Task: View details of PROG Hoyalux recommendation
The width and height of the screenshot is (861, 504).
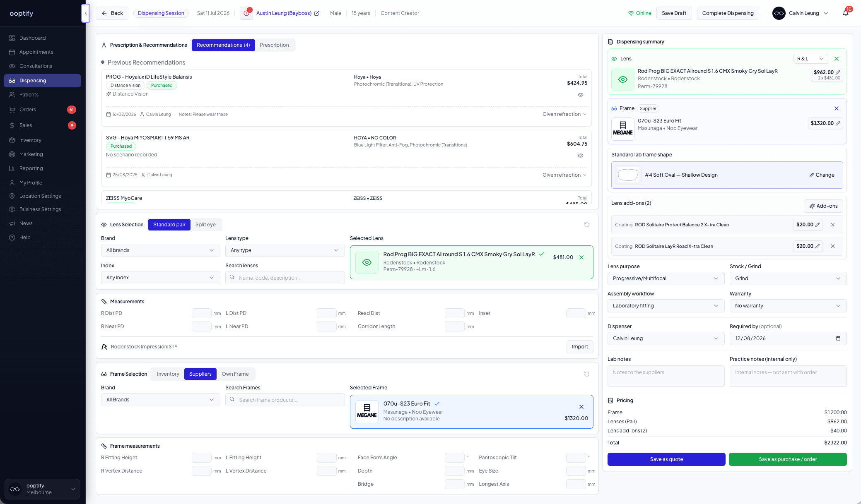Action: pyautogui.click(x=581, y=95)
